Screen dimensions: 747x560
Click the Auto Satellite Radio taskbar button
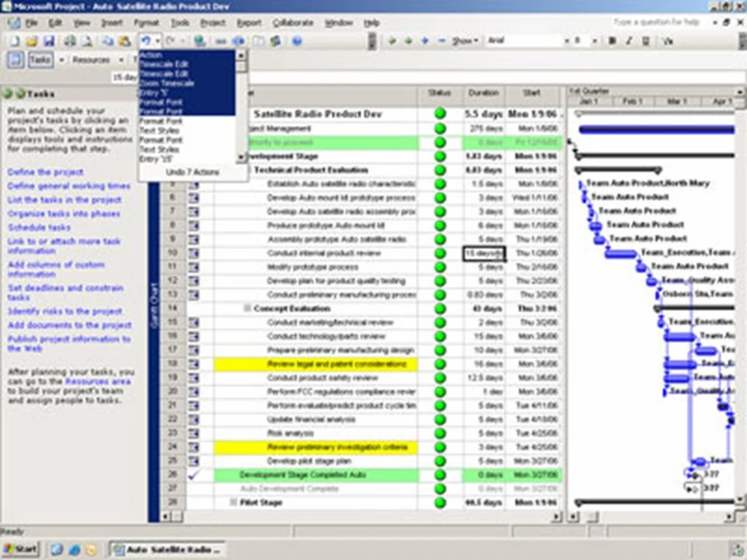pyautogui.click(x=168, y=550)
